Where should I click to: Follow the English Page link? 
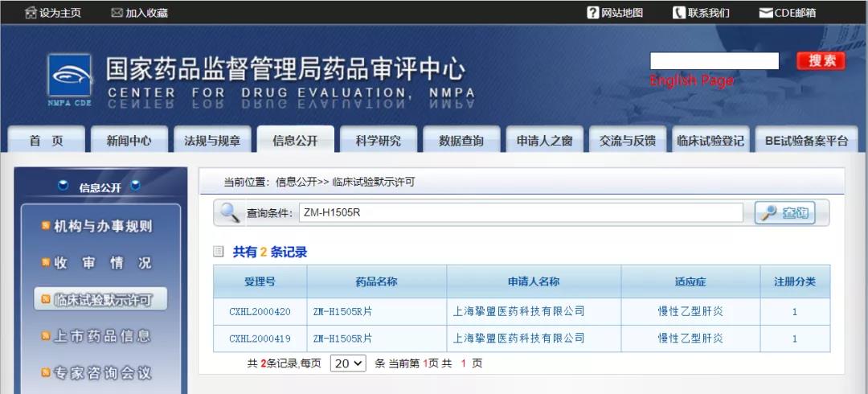coord(691,81)
